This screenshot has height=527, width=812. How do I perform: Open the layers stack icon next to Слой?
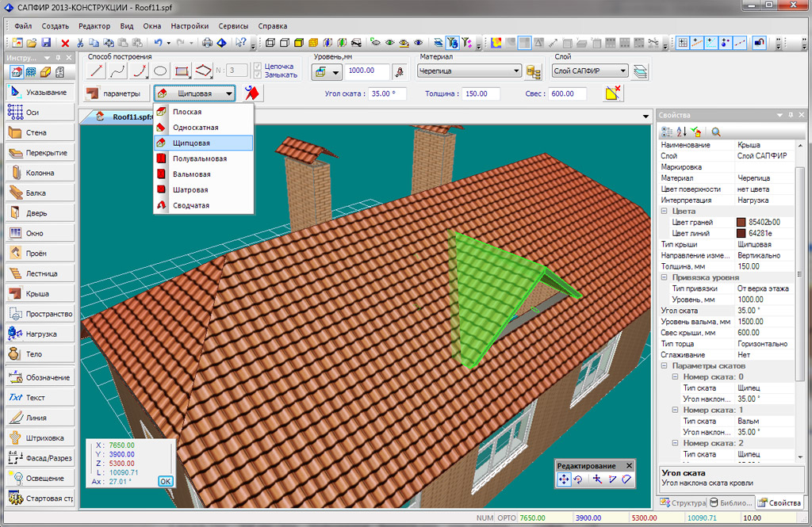(642, 72)
